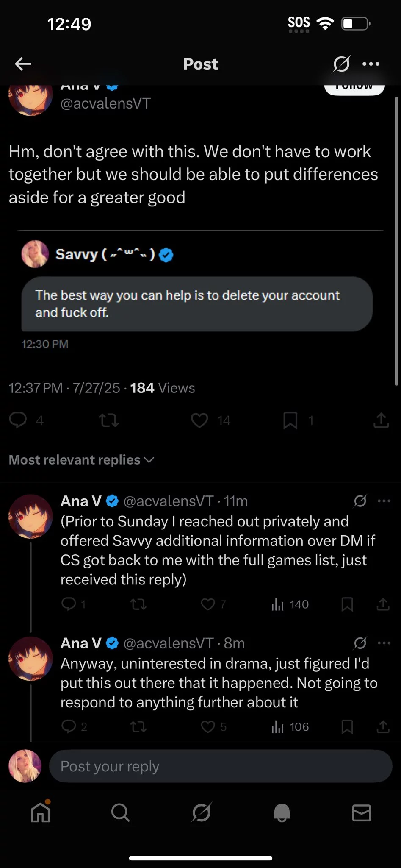Open the @acvalensVT handle link in first reply

click(x=168, y=501)
